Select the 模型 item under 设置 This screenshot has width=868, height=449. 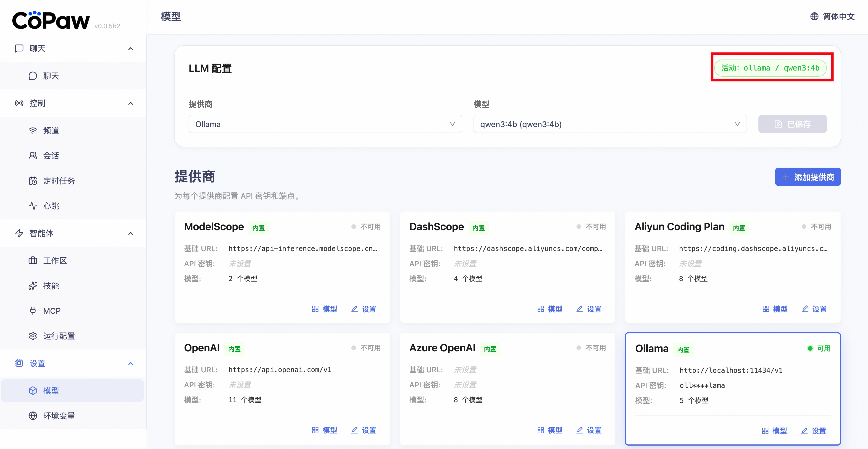(x=50, y=390)
